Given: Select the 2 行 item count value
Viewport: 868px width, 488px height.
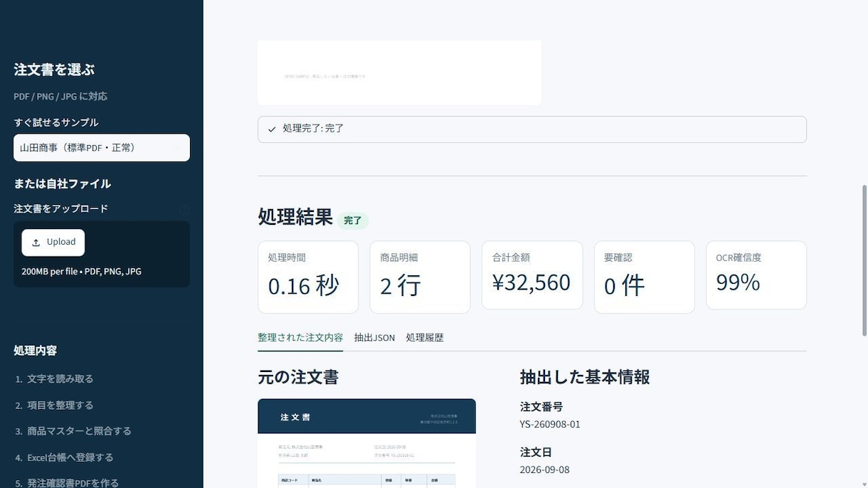Looking at the screenshot, I should 401,286.
